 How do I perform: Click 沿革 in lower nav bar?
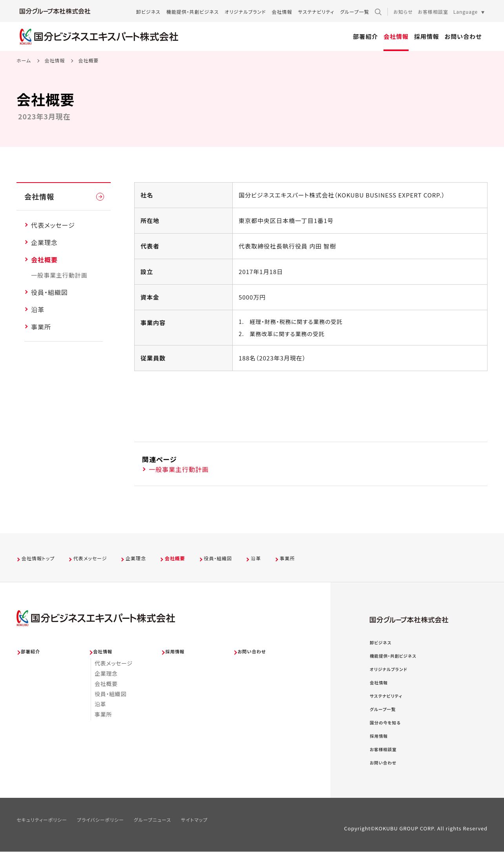click(255, 559)
